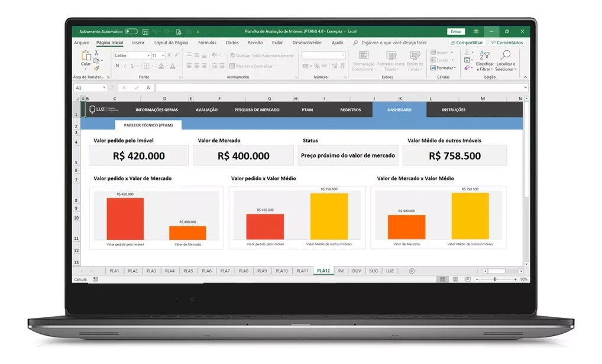Click the Compartilhar button
Image resolution: width=602 pixels, height=364 pixels.
click(467, 43)
